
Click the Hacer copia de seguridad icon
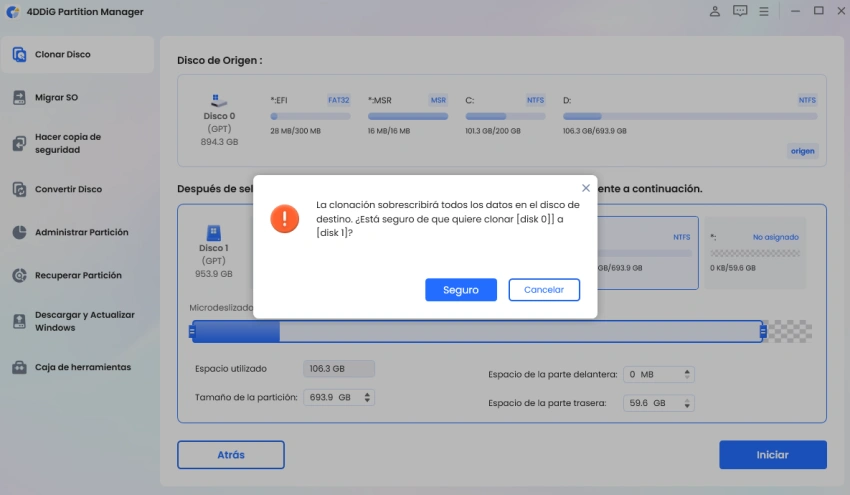tap(20, 143)
